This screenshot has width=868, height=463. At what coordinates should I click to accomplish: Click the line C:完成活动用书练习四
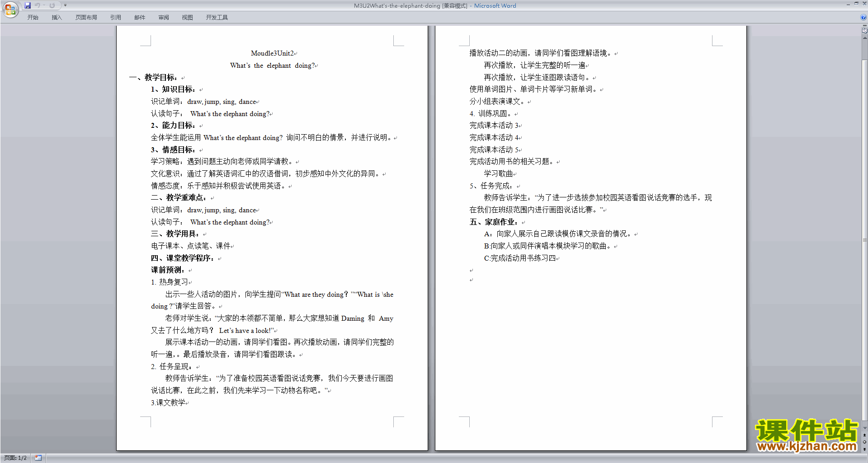[519, 258]
